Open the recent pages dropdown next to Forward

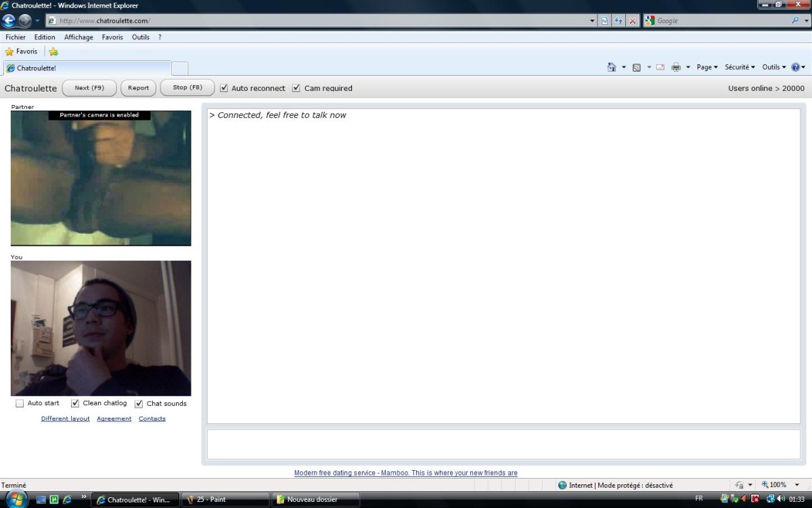pos(38,21)
